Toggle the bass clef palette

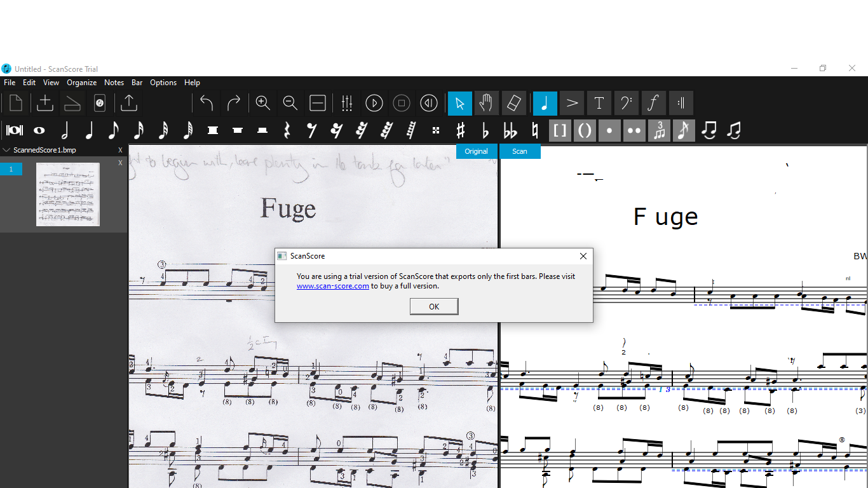[x=627, y=103]
